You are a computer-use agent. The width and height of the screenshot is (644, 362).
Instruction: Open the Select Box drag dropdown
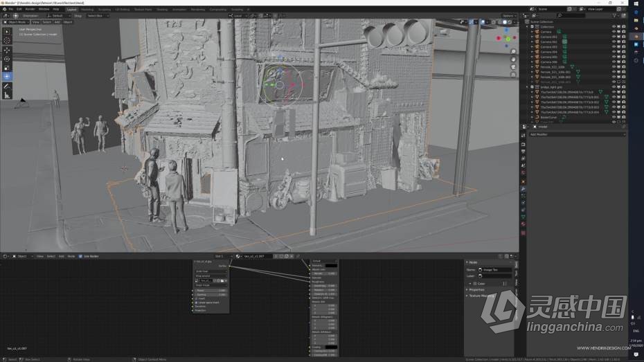click(97, 16)
